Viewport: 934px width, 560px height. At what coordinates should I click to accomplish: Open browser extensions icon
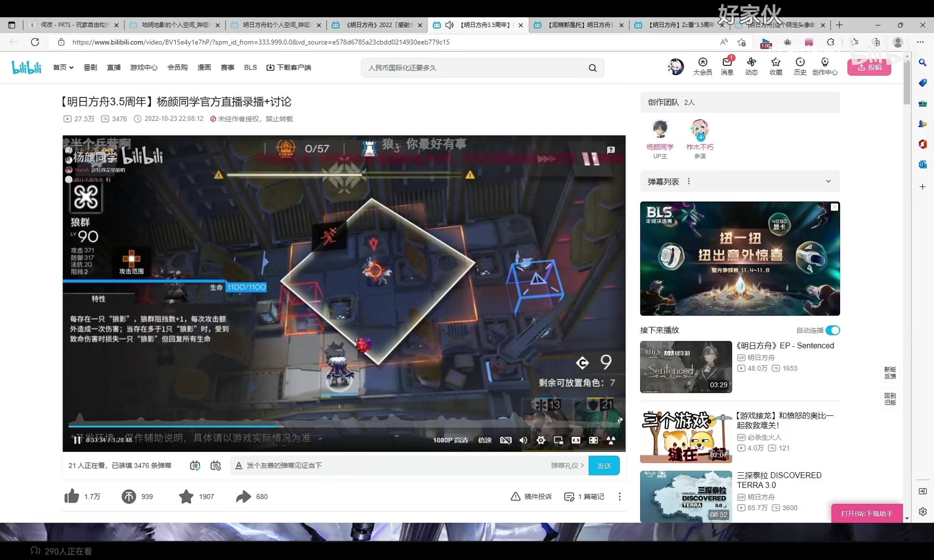click(830, 42)
